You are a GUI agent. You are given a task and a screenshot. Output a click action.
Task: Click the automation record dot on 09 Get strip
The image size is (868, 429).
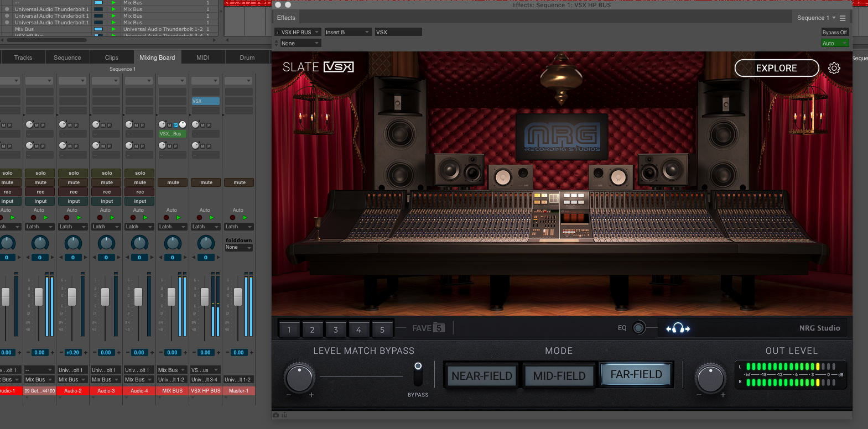click(x=33, y=218)
